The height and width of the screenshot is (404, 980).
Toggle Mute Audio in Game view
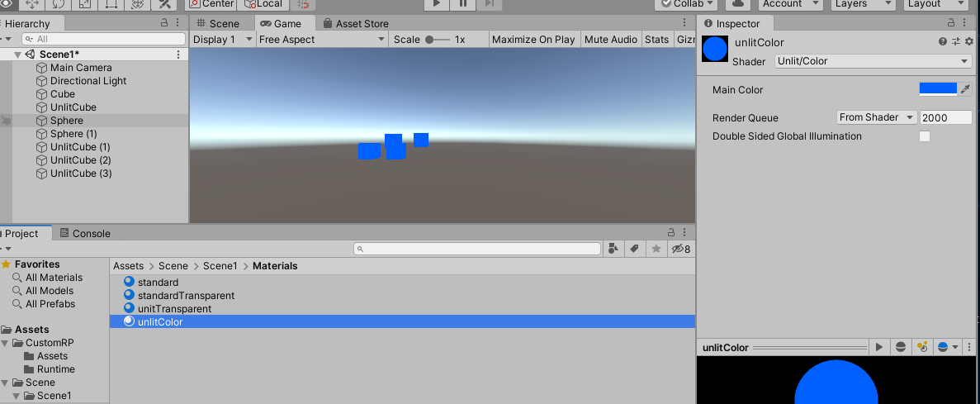[x=610, y=40]
